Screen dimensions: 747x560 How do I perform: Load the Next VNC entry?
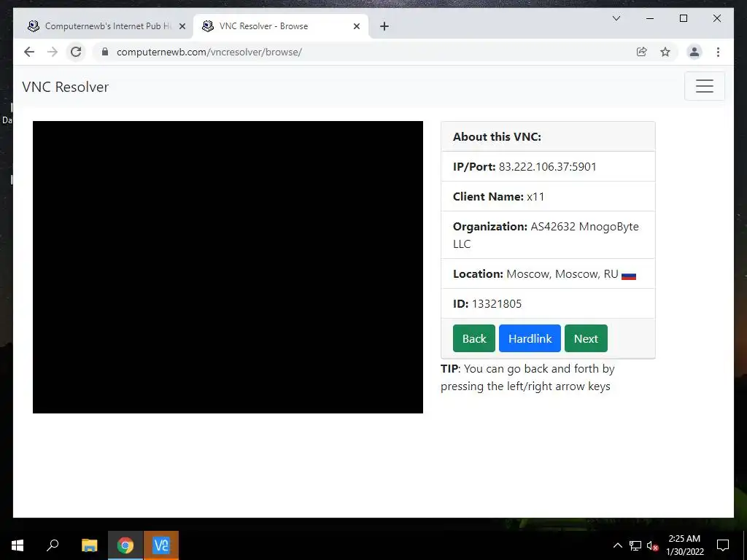point(586,338)
